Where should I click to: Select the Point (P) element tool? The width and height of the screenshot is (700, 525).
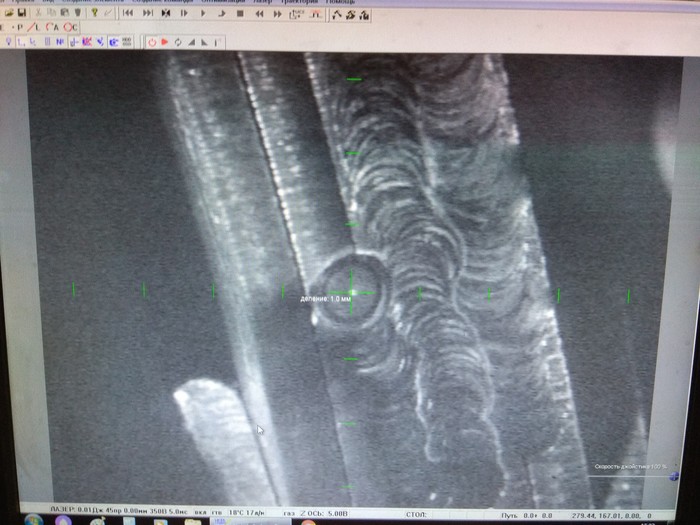click(19, 28)
